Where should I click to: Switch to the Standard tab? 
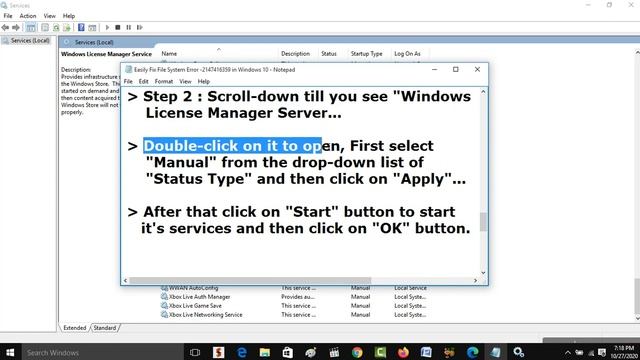[x=105, y=328]
